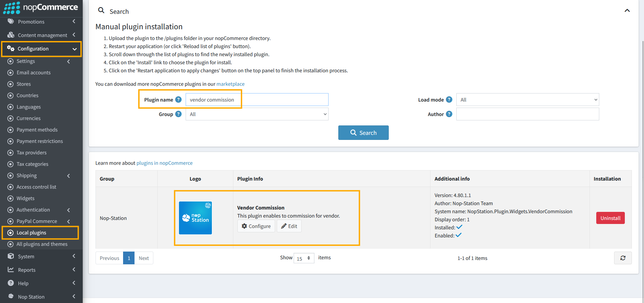Click the Next pagination button

[x=144, y=258]
